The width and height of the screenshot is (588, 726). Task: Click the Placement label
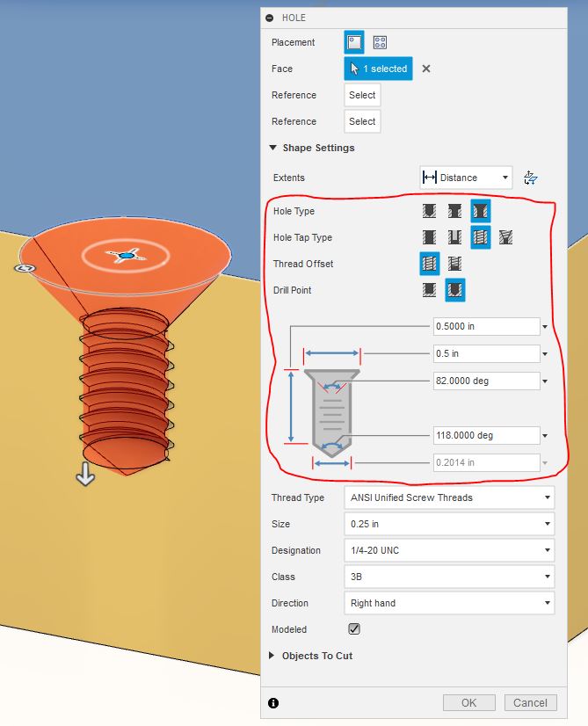click(293, 42)
